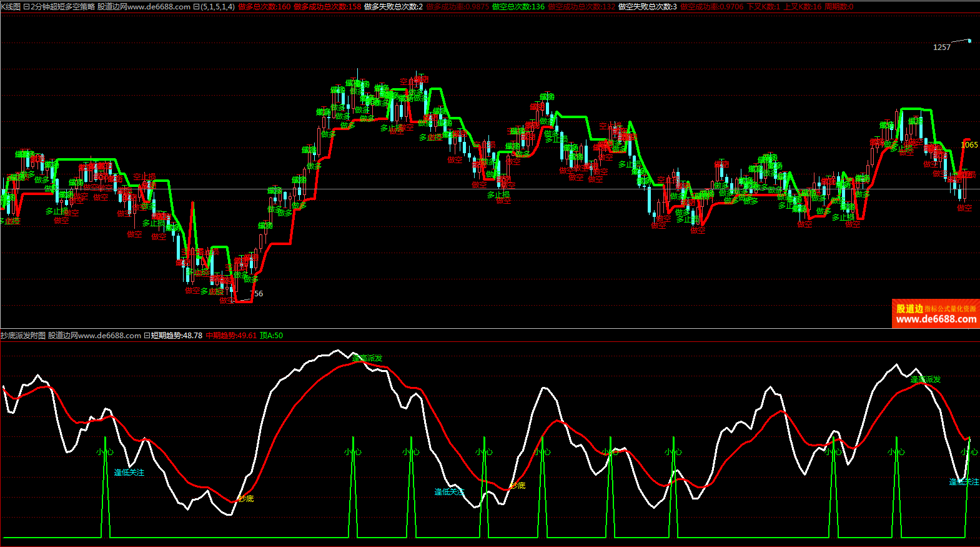Click the 1257 price high marker
The height and width of the screenshot is (547, 980).
tap(941, 48)
